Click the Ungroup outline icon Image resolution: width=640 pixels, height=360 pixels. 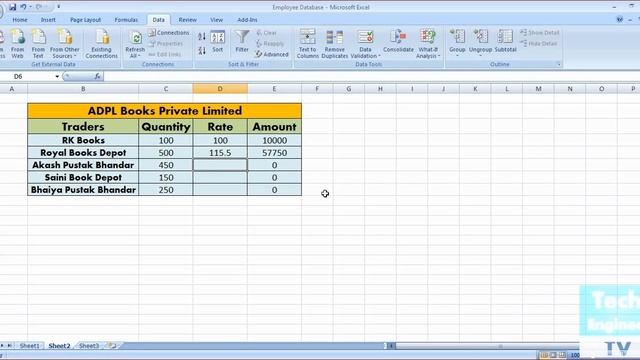[480, 38]
